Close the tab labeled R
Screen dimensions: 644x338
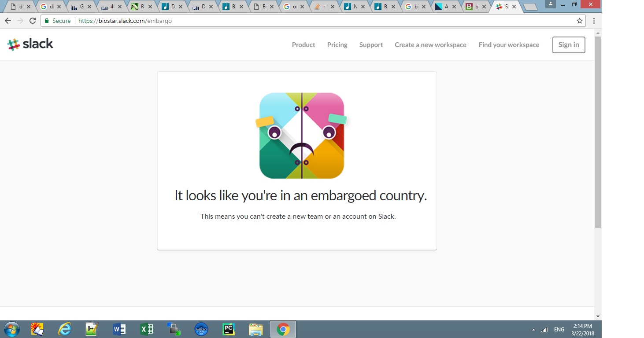click(x=150, y=7)
